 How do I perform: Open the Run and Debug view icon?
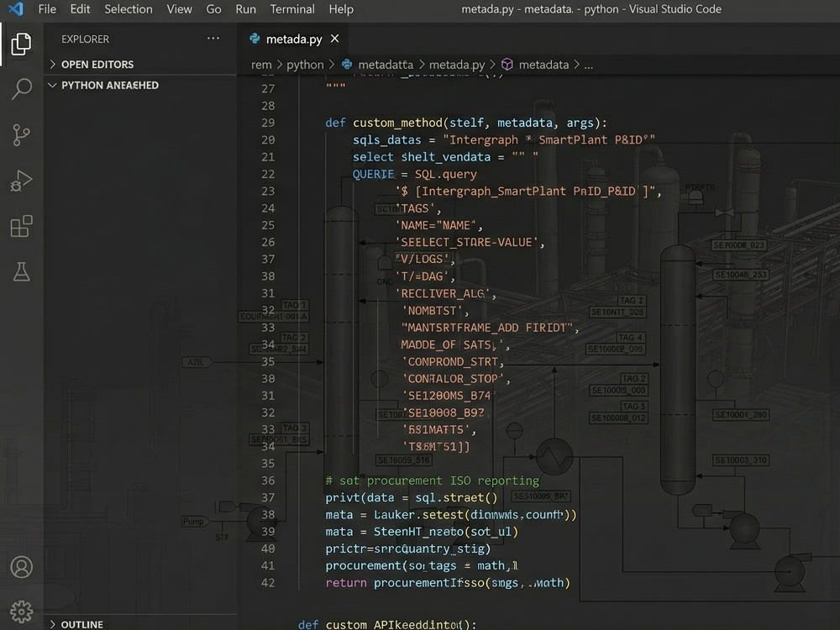tap(21, 181)
